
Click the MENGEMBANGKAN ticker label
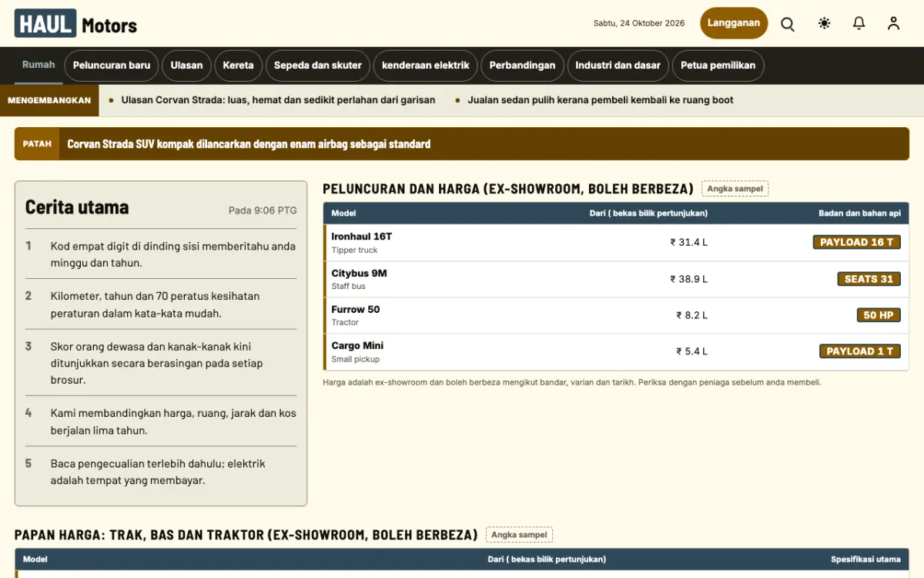tap(49, 100)
